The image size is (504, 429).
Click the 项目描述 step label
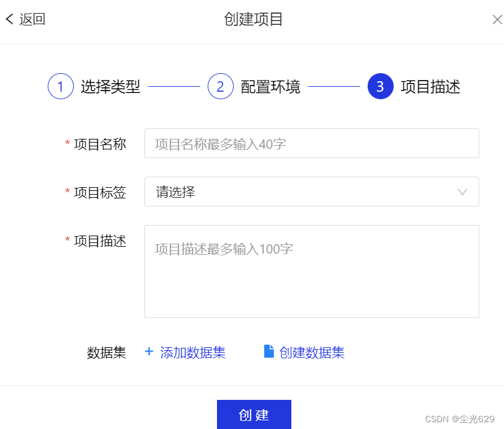coord(430,87)
